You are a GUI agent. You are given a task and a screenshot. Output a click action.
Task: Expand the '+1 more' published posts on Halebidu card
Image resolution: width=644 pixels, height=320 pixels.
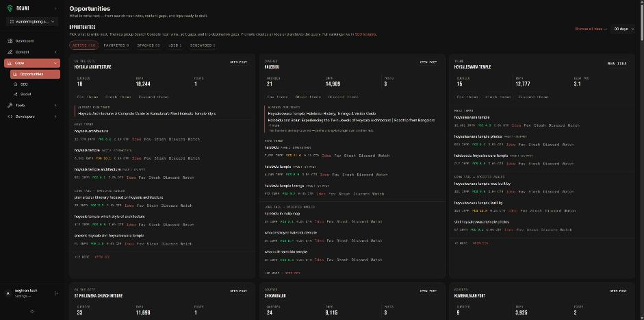click(x=274, y=125)
